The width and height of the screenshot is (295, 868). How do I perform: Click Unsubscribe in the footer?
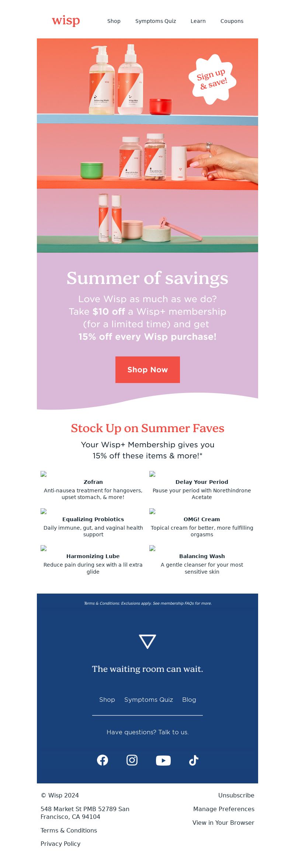coord(236,795)
